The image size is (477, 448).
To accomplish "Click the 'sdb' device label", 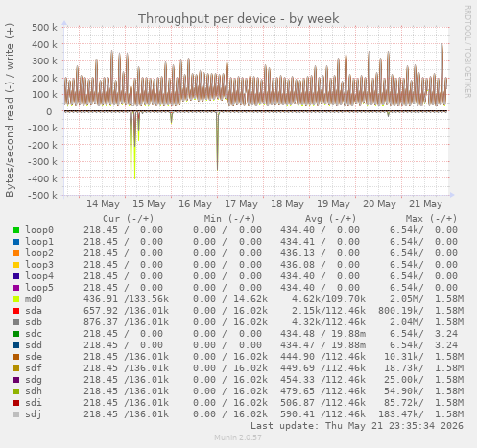I will coord(34,322).
